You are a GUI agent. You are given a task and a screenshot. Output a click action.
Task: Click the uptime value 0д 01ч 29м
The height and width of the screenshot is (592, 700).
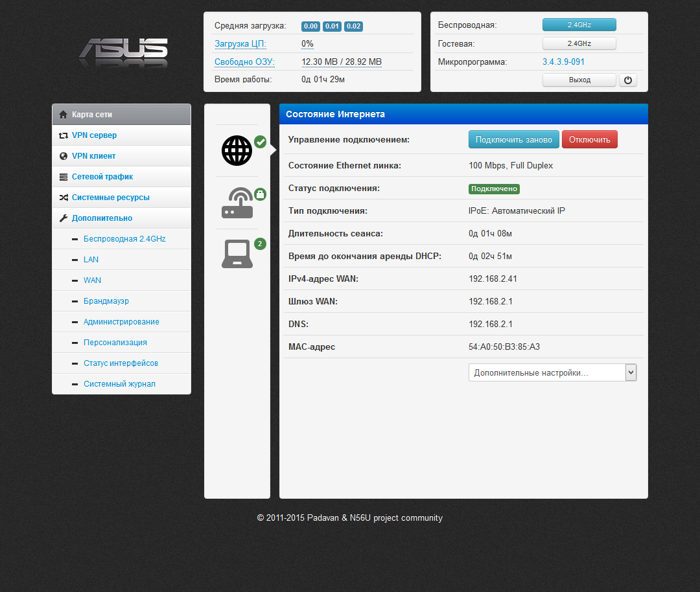pos(323,80)
